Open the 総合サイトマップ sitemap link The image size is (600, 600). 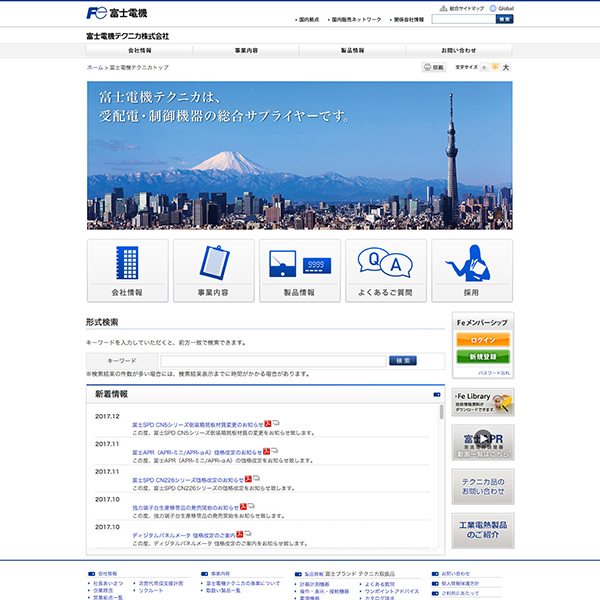462,8
